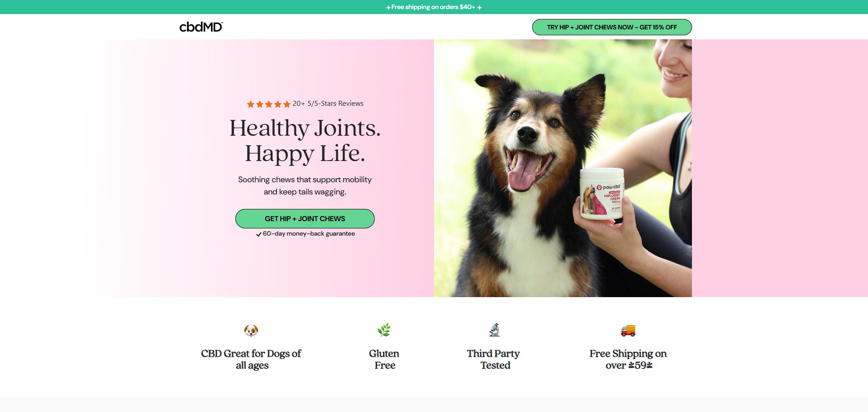Click the checkmark beside money-back guarantee
The height and width of the screenshot is (412, 868).
coord(258,234)
